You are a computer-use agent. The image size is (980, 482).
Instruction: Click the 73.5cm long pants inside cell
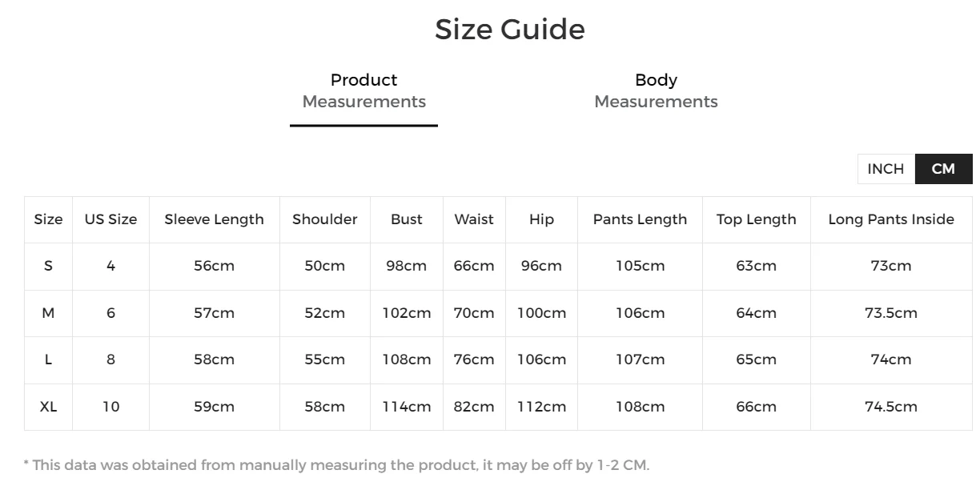point(890,313)
